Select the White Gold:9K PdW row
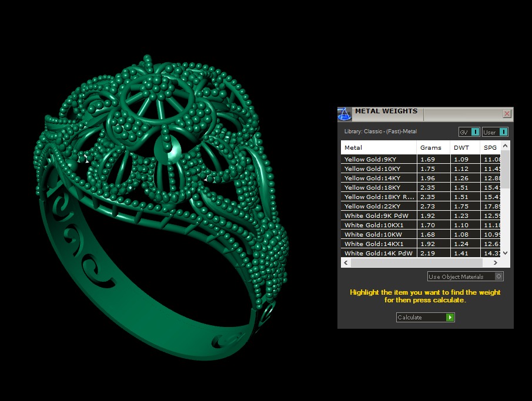 [421, 215]
